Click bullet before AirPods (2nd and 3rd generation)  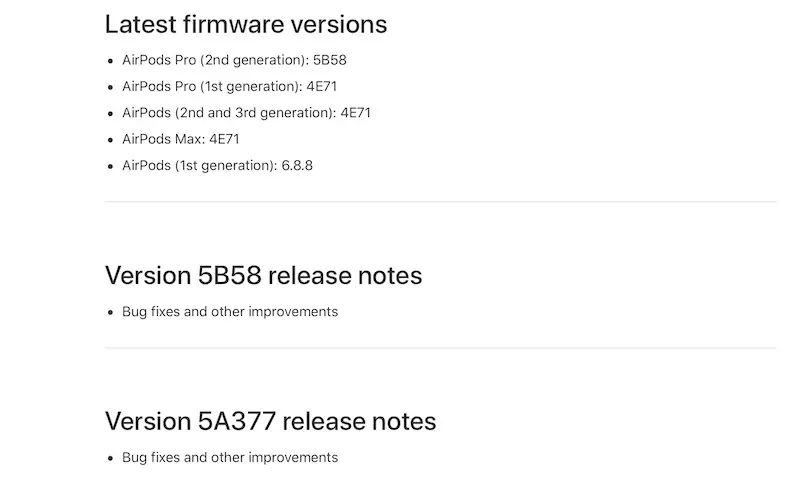click(110, 114)
